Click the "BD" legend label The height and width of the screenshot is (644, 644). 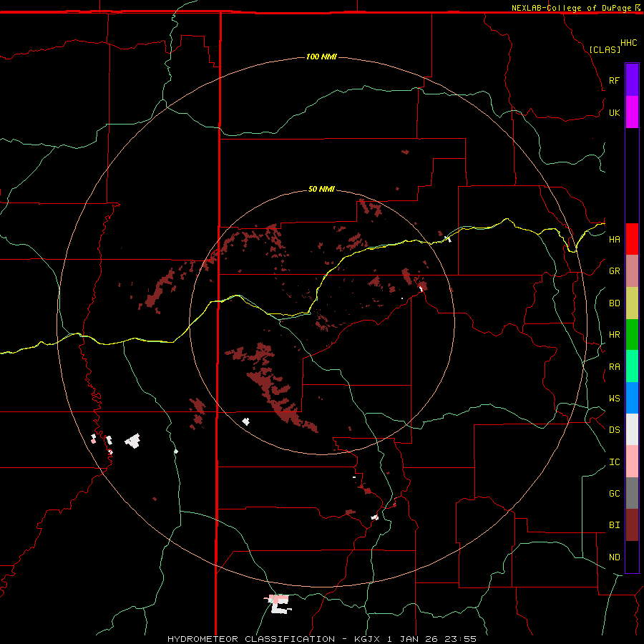tap(614, 303)
